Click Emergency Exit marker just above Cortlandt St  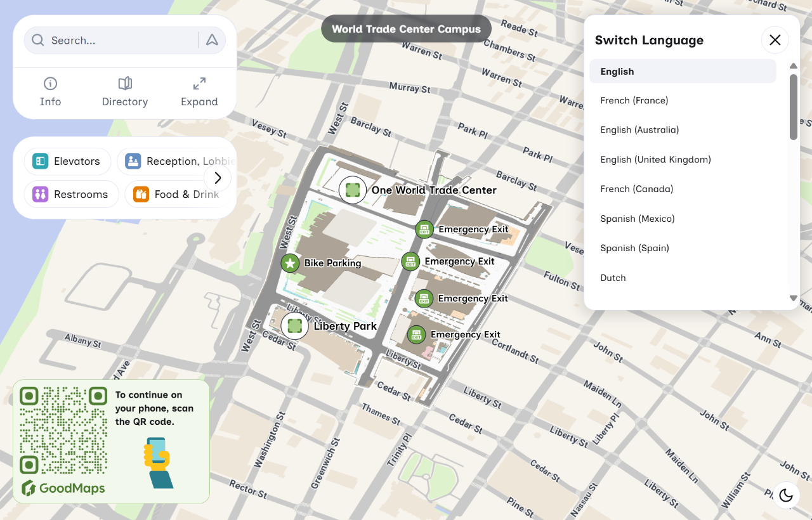pos(416,335)
